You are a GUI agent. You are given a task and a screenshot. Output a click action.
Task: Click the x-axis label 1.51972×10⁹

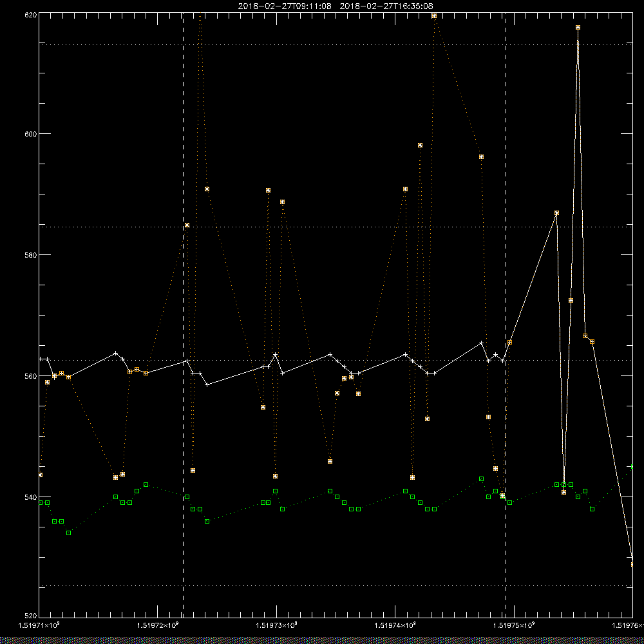158,625
